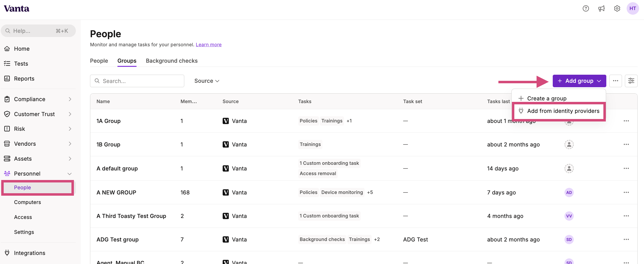Screen dimensions: 644x264
Task: Click the Tasks column header
Action: click(304, 101)
